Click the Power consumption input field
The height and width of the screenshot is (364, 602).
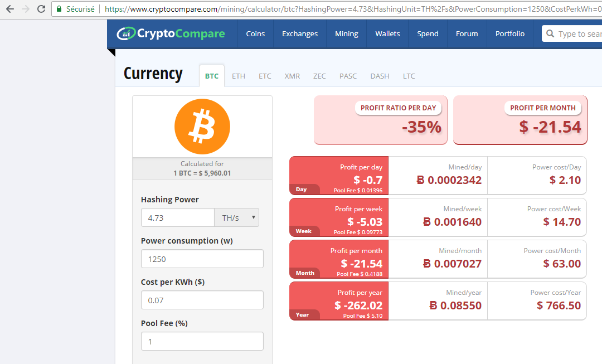point(202,259)
